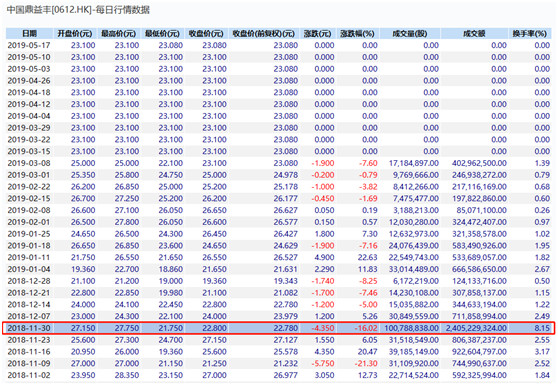Select the 2019-03-22 date cell
Image resolution: width=558 pixels, height=385 pixels.
click(29, 139)
